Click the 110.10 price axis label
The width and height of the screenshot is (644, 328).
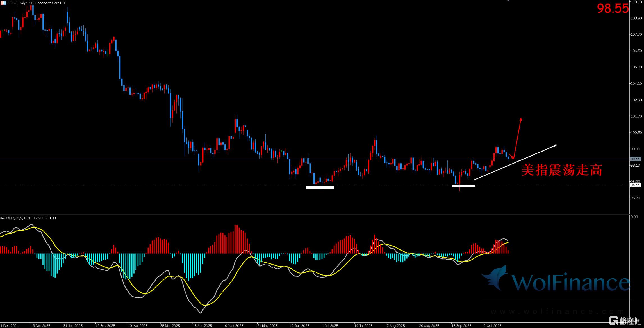(636, 2)
